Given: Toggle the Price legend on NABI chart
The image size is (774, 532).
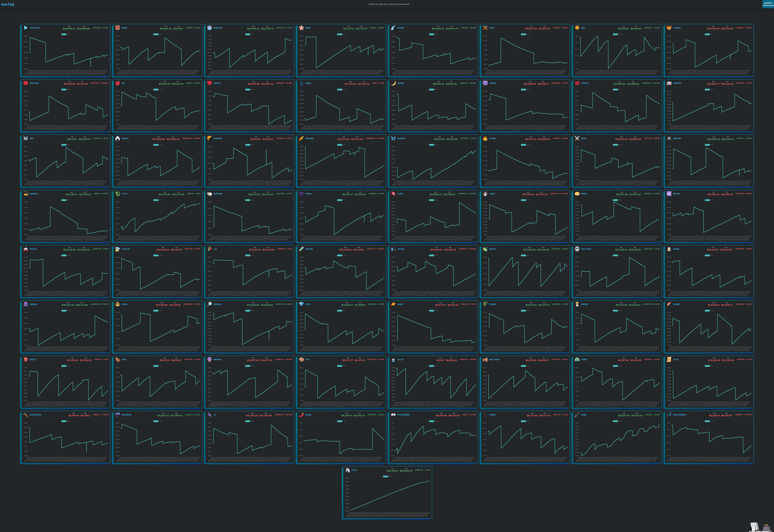Looking at the screenshot, I should pos(617,421).
